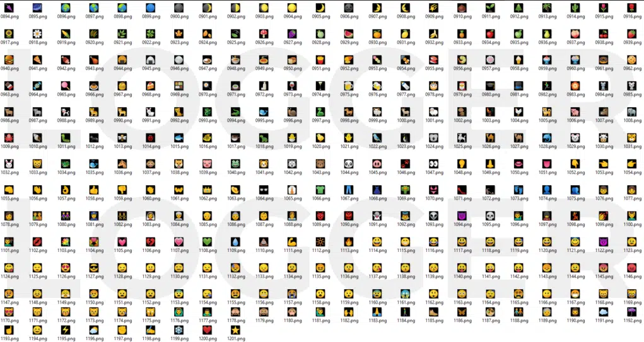
Task: Click the maple leaf file 0923.png
Action: [x=179, y=33]
